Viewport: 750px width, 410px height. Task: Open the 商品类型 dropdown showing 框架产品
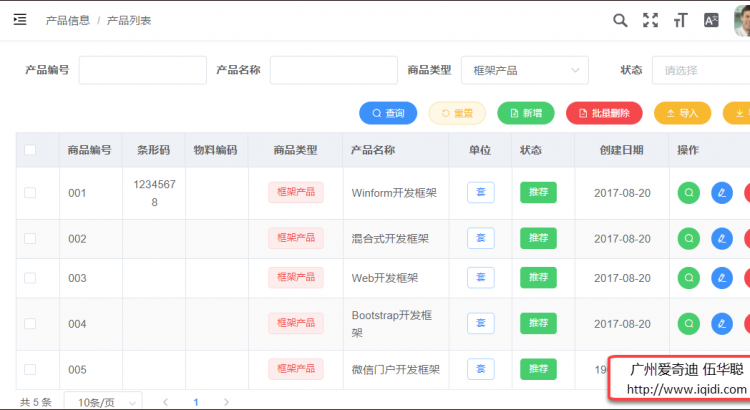coord(524,70)
